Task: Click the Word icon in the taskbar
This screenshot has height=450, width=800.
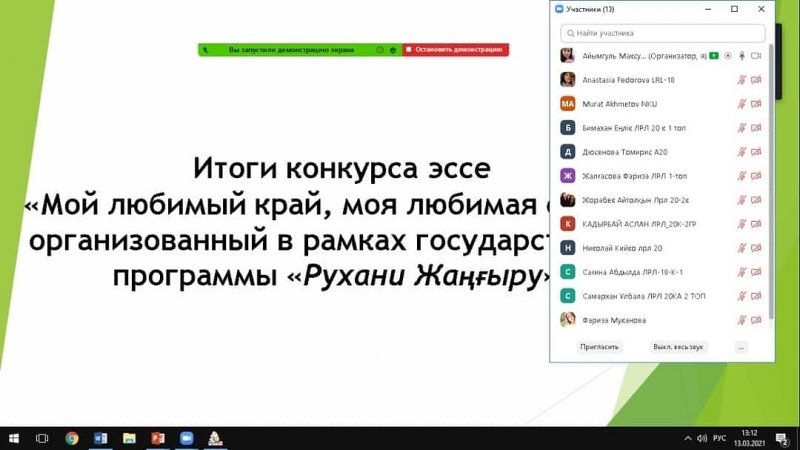Action: (x=100, y=438)
